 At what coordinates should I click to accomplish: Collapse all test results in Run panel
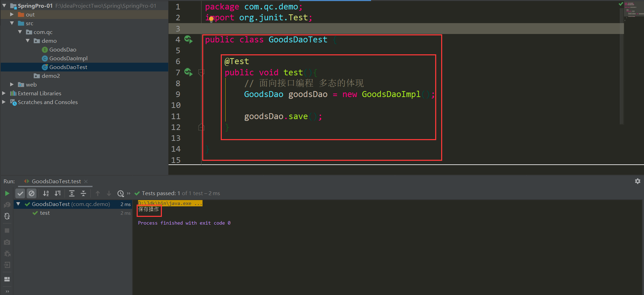coord(83,193)
